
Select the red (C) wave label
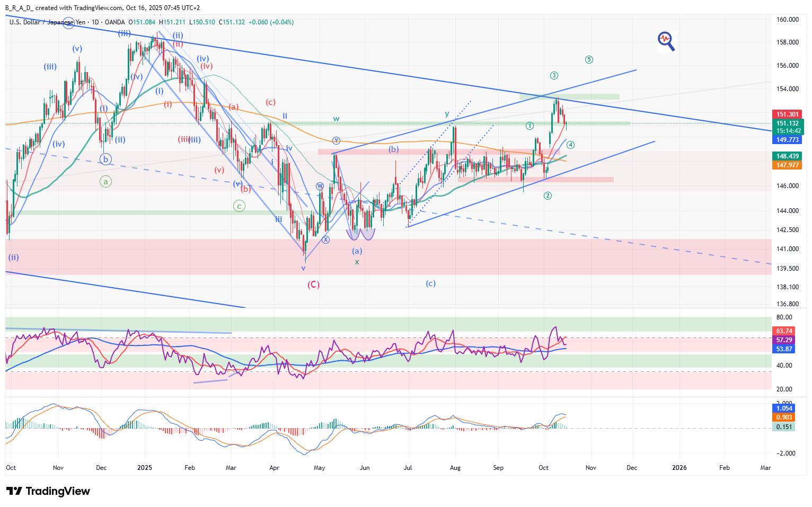(313, 284)
